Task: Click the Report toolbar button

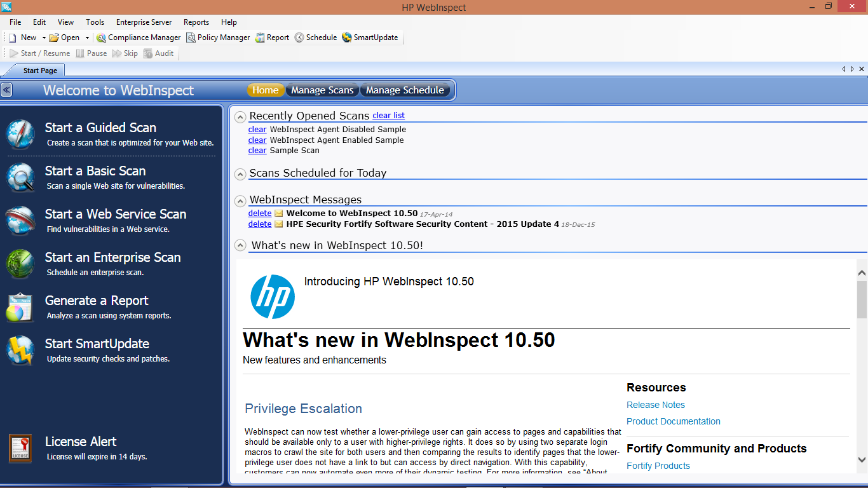Action: click(x=272, y=37)
